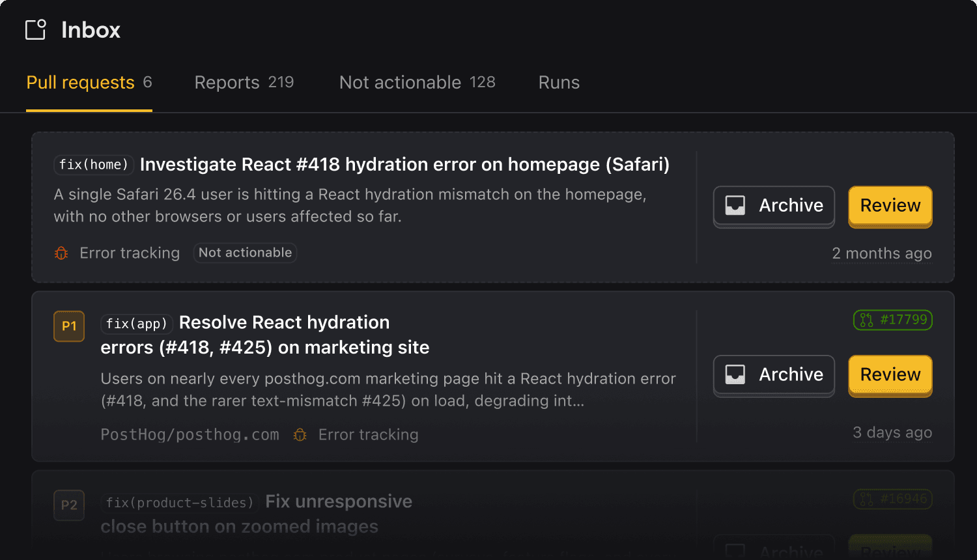Click the Inbox page title
This screenshot has width=977, height=560.
tap(91, 30)
